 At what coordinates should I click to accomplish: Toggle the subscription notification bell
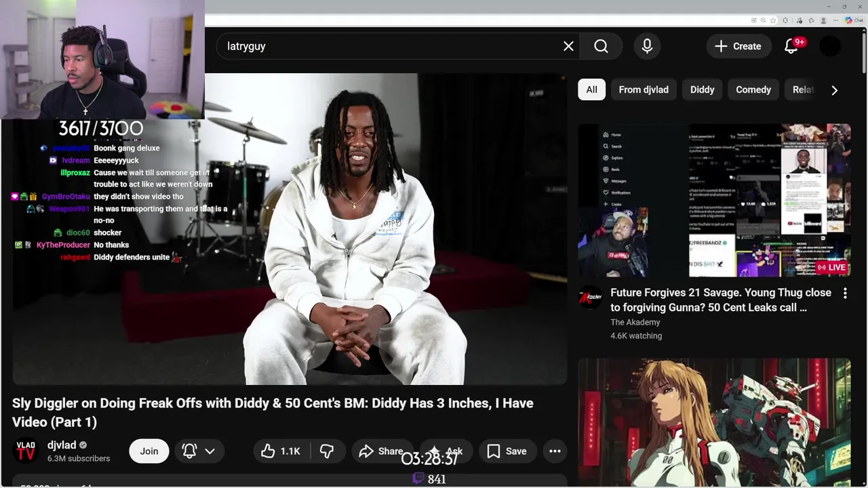point(189,451)
